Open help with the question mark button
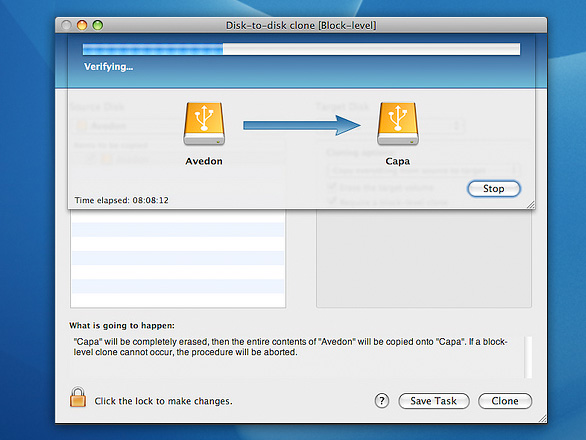 click(x=382, y=401)
